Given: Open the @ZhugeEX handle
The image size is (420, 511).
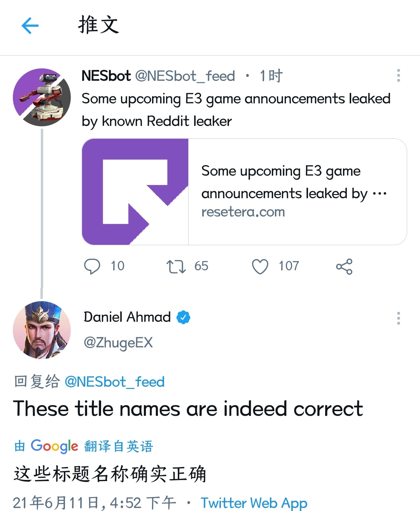Looking at the screenshot, I should 118,343.
